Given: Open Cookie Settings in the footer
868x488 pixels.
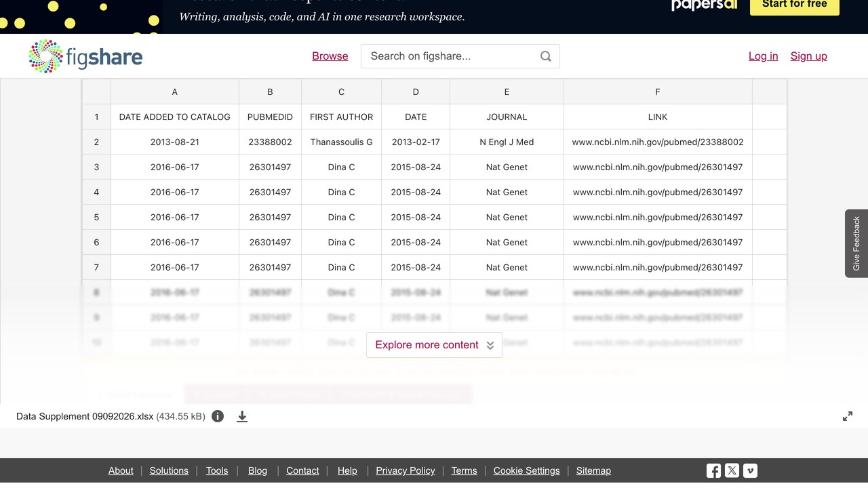Looking at the screenshot, I should click(527, 470).
